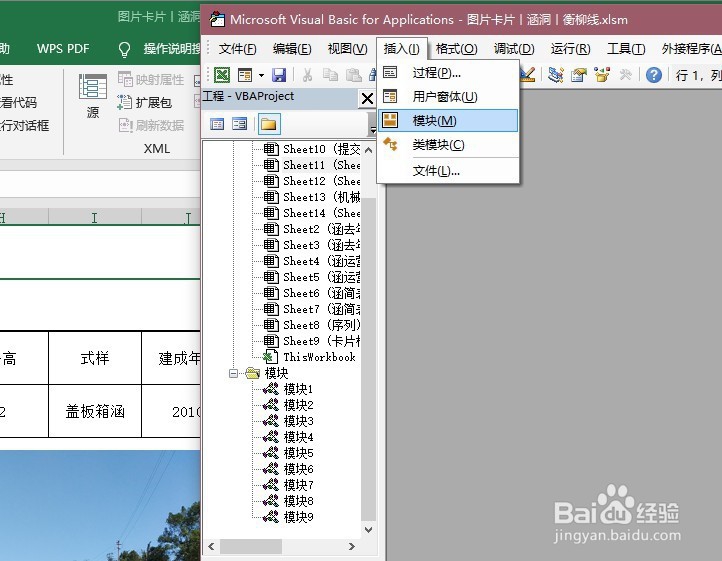Choose 模块(M) from Insert menu
The image size is (722, 561).
click(448, 121)
